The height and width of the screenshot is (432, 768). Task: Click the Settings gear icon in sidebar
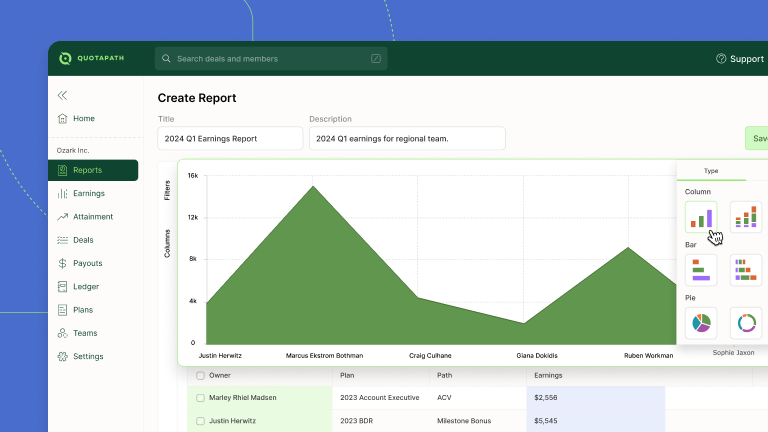(62, 356)
